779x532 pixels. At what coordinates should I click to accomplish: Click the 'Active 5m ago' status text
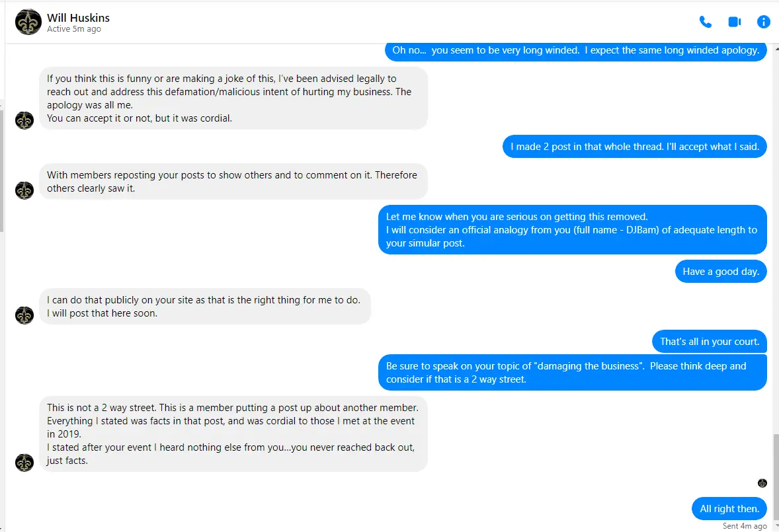(x=74, y=29)
